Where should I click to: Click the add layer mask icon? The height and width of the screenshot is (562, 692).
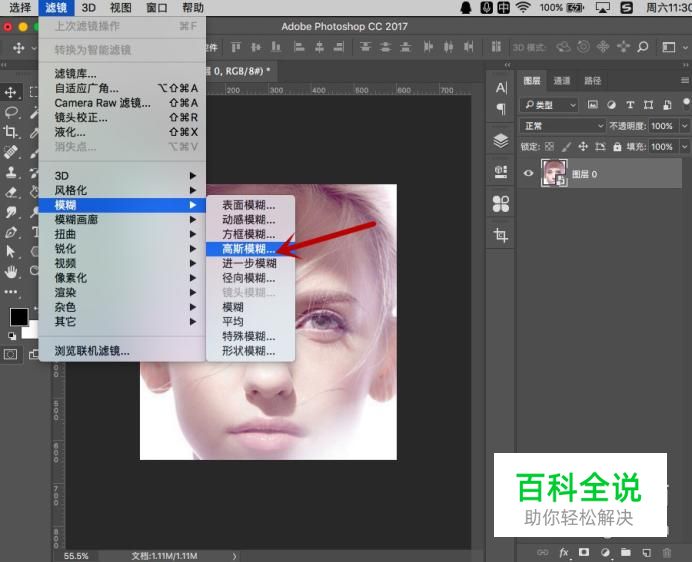point(584,552)
